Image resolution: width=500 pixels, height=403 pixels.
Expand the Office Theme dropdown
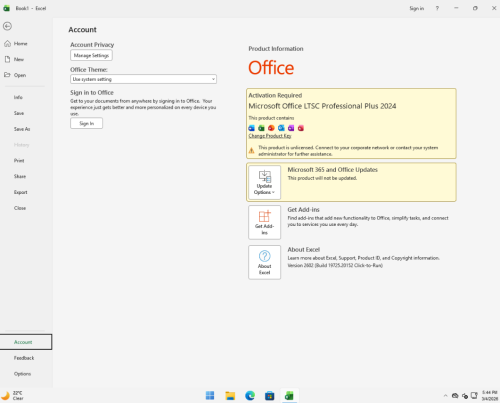(143, 79)
